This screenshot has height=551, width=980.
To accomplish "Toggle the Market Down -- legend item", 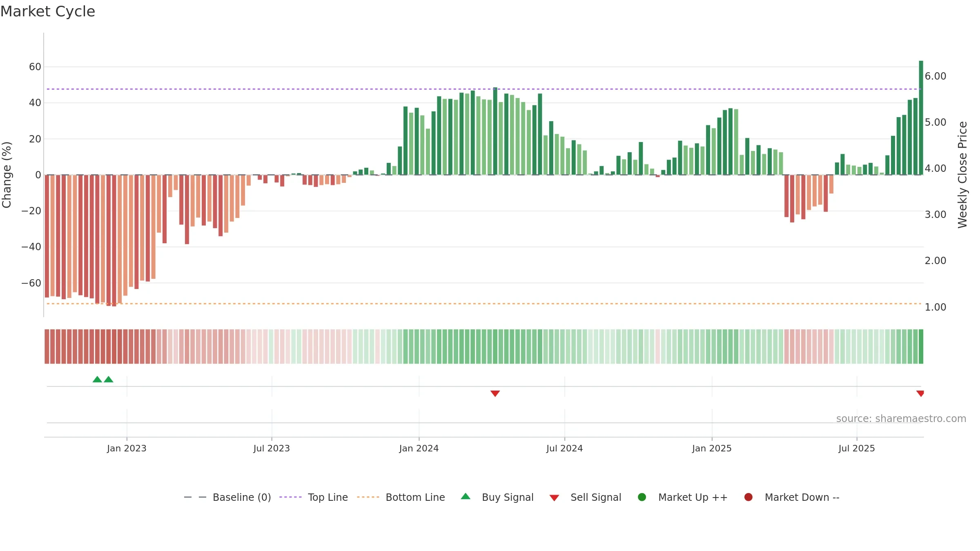I will tap(792, 497).
